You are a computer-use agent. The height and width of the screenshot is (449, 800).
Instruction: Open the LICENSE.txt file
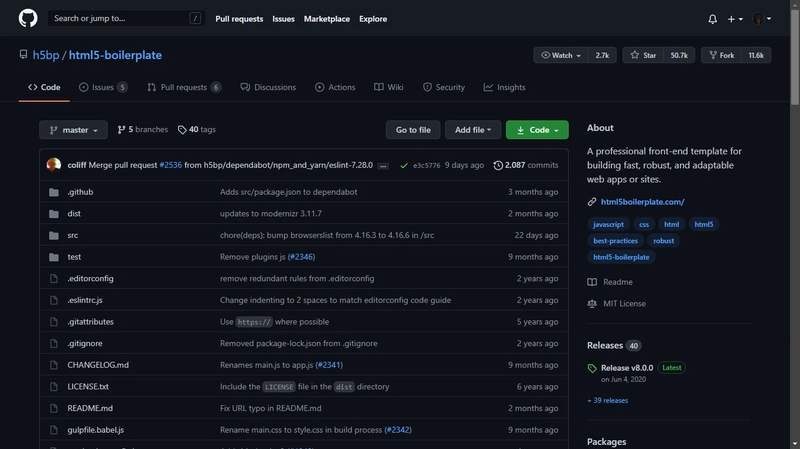[88, 386]
